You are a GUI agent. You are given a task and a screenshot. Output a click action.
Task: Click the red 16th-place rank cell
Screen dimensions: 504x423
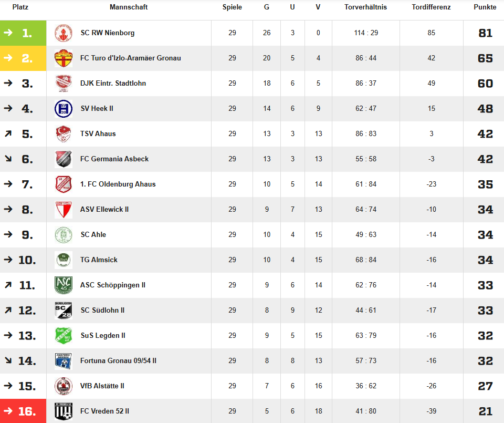(23, 411)
